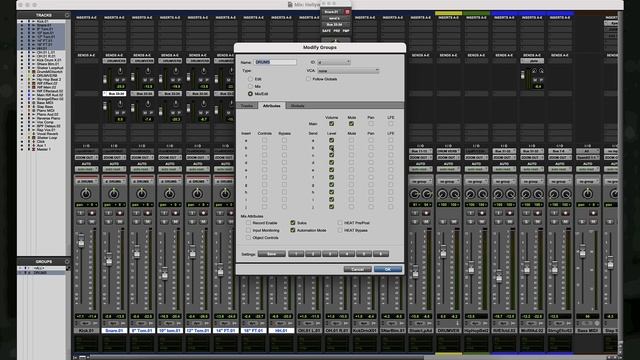Toggle Kick.01 input monitoring button
The image size is (640, 360).
point(80,213)
